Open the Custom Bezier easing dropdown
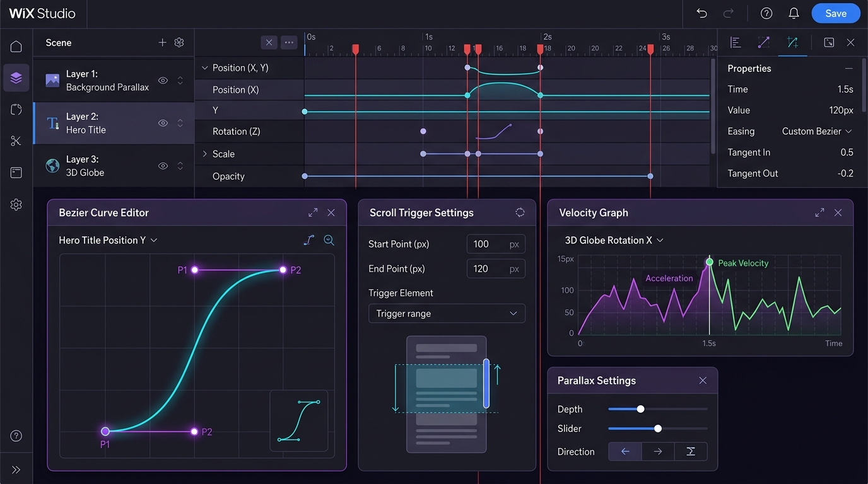 817,131
